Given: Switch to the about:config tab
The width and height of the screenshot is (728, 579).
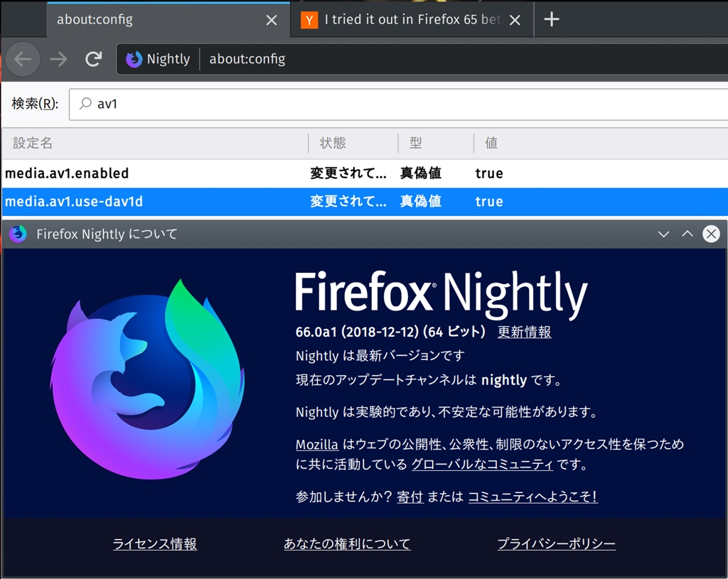Looking at the screenshot, I should click(168, 19).
